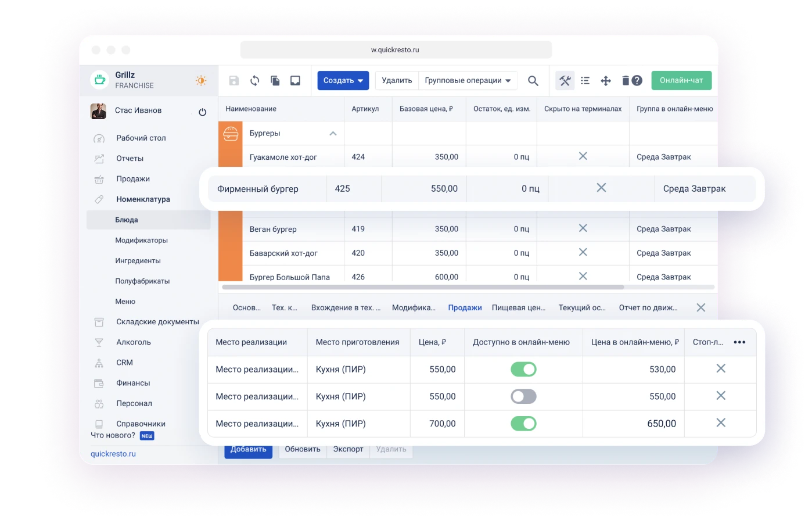Click the power logout icon

coord(202,112)
